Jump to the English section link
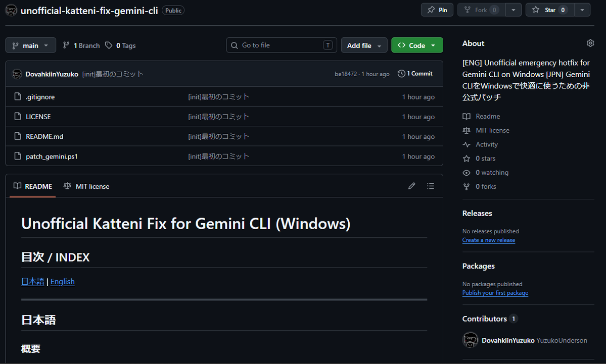This screenshot has height=364, width=606. click(63, 282)
